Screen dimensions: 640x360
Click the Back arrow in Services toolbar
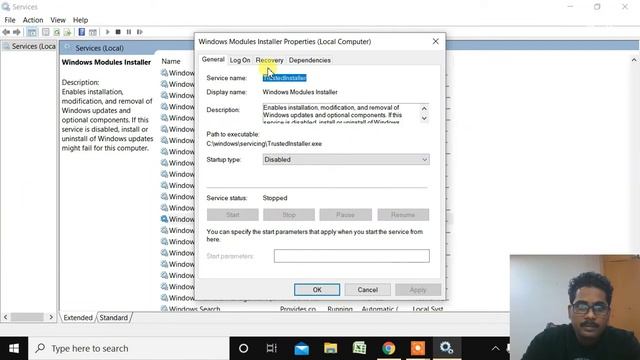coord(6,32)
